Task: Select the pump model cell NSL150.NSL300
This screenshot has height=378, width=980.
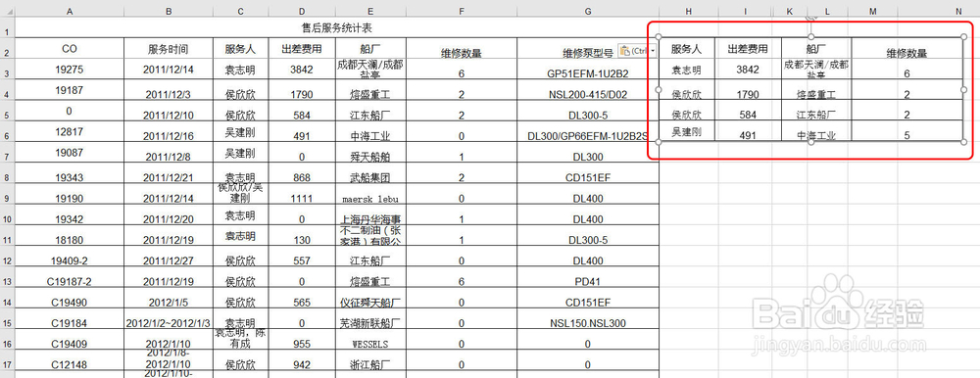Action: click(x=587, y=319)
